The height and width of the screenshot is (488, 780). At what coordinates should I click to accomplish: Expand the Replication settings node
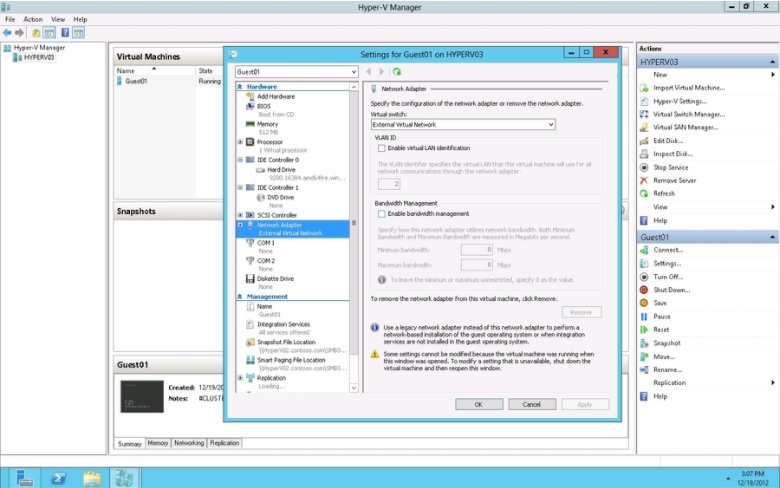(240, 378)
